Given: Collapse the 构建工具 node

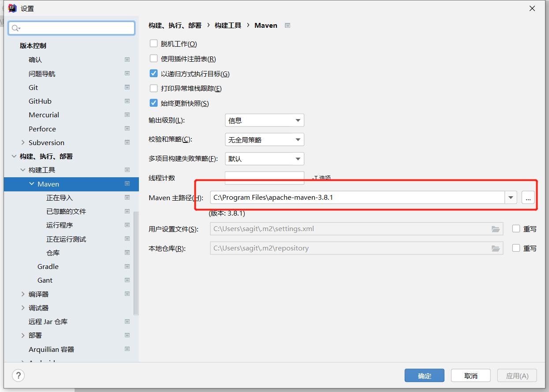Looking at the screenshot, I should pyautogui.click(x=23, y=170).
